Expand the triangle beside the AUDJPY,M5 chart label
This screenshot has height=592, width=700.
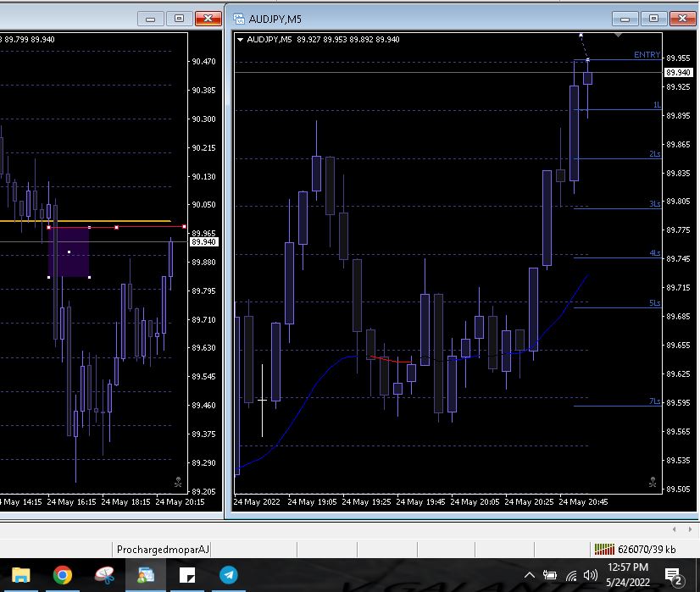(x=241, y=39)
